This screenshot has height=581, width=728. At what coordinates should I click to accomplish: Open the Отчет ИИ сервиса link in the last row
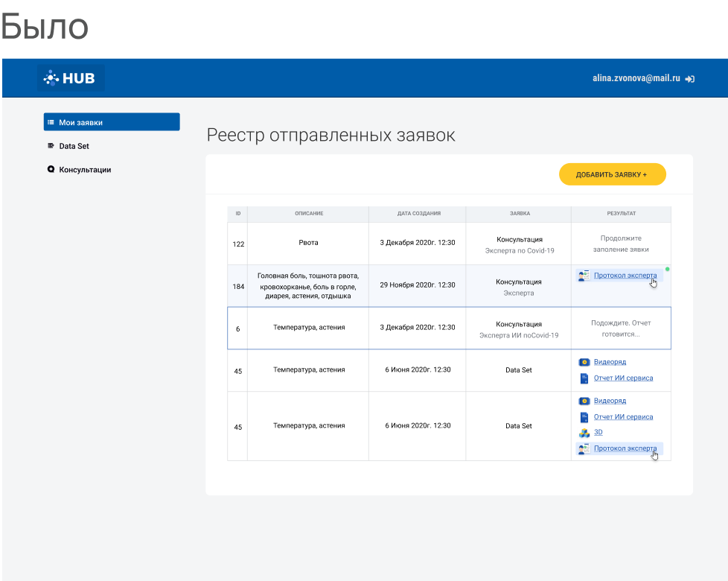coord(623,417)
